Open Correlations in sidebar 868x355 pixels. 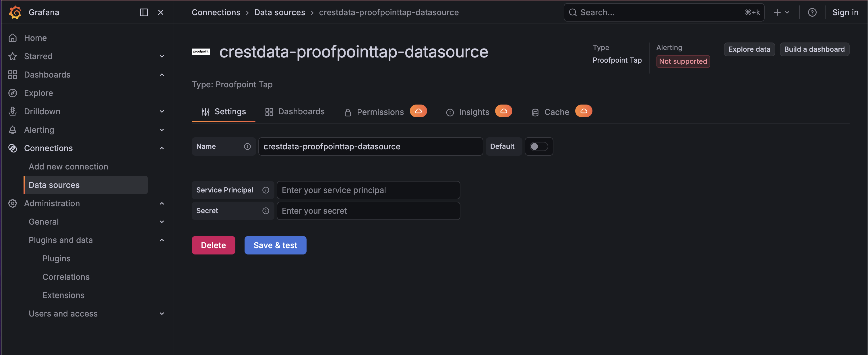(x=66, y=277)
